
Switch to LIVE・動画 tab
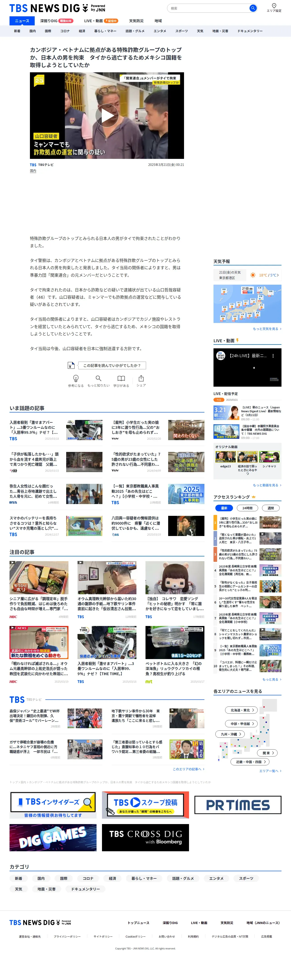101,21
